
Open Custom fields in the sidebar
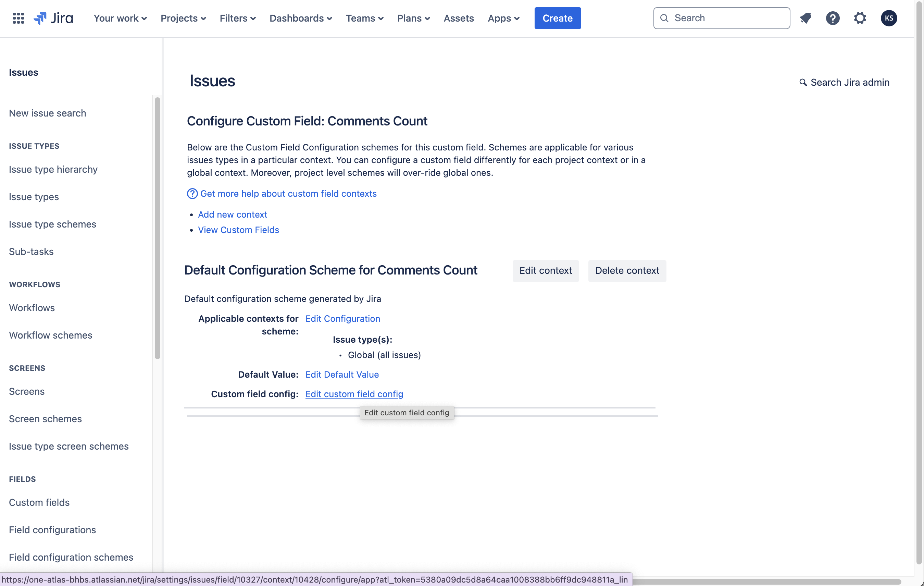pos(39,502)
